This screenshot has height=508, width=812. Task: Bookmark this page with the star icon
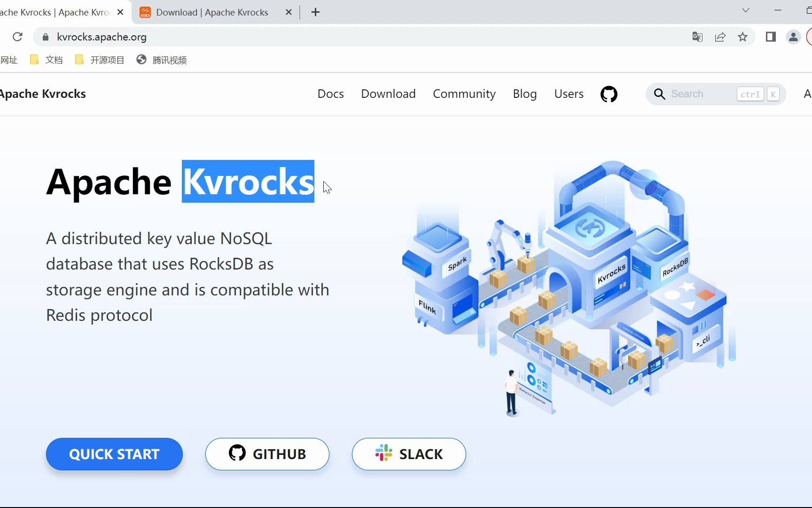(742, 37)
